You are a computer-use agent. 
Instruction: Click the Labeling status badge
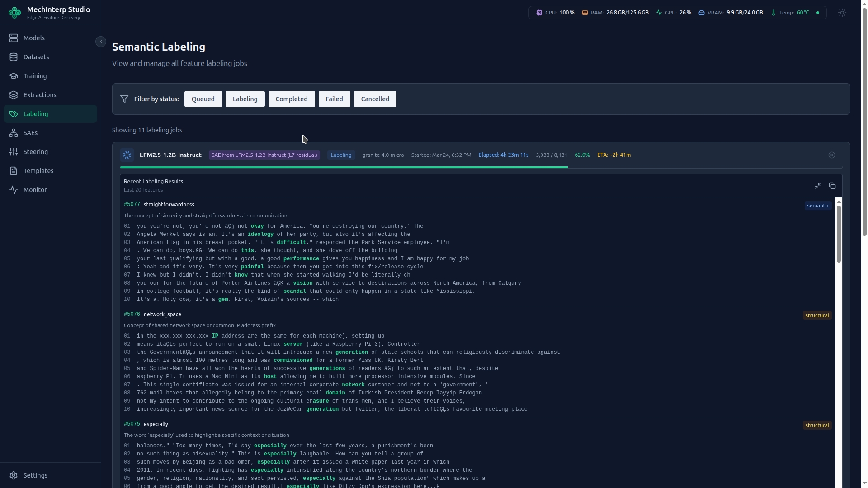coord(341,155)
